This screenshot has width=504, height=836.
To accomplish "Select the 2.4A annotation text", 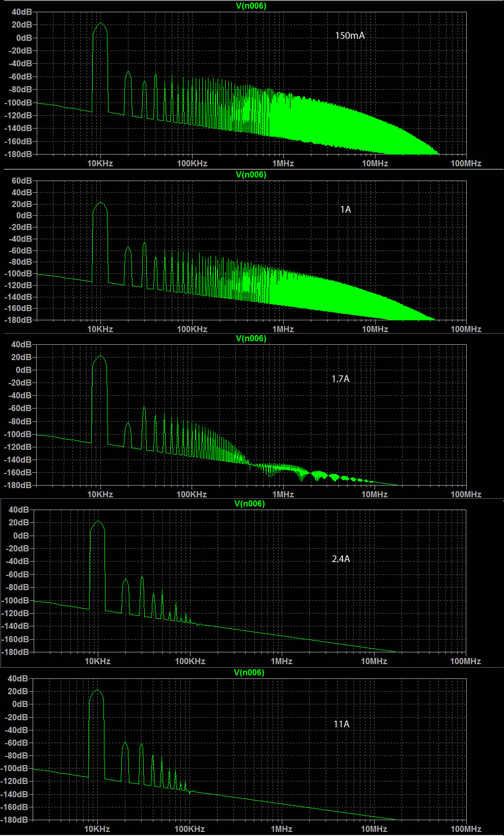I will [341, 559].
